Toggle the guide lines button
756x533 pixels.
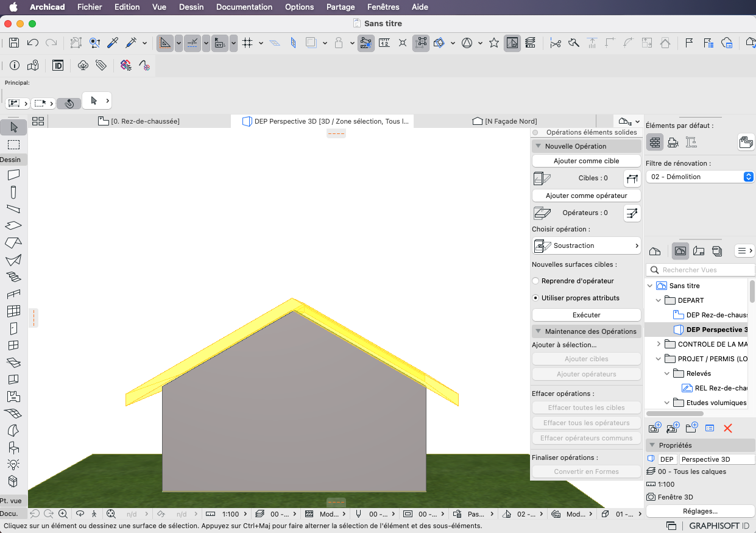164,43
